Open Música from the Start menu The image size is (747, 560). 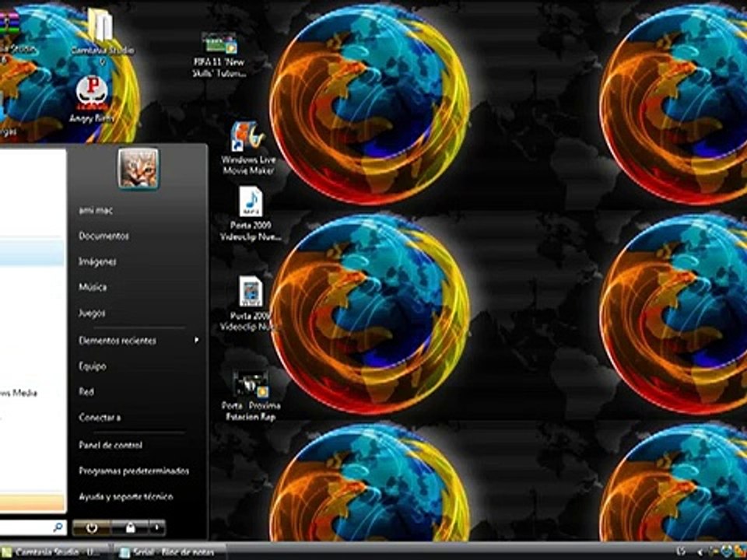[x=93, y=287]
